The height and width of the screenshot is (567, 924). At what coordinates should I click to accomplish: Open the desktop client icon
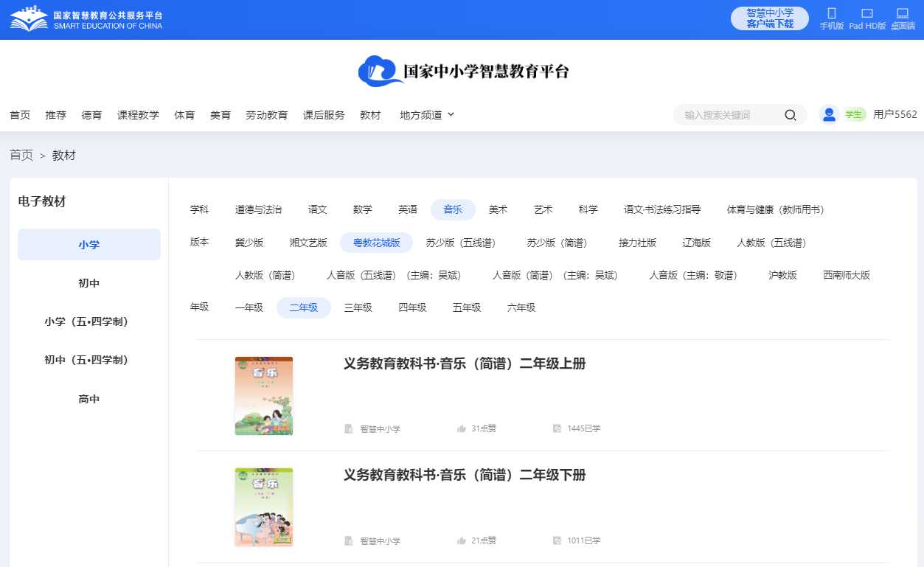pyautogui.click(x=903, y=13)
